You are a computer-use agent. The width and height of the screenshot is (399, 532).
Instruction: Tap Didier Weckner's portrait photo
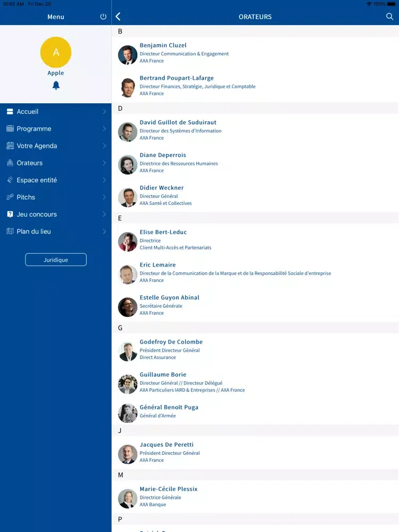[x=128, y=197]
